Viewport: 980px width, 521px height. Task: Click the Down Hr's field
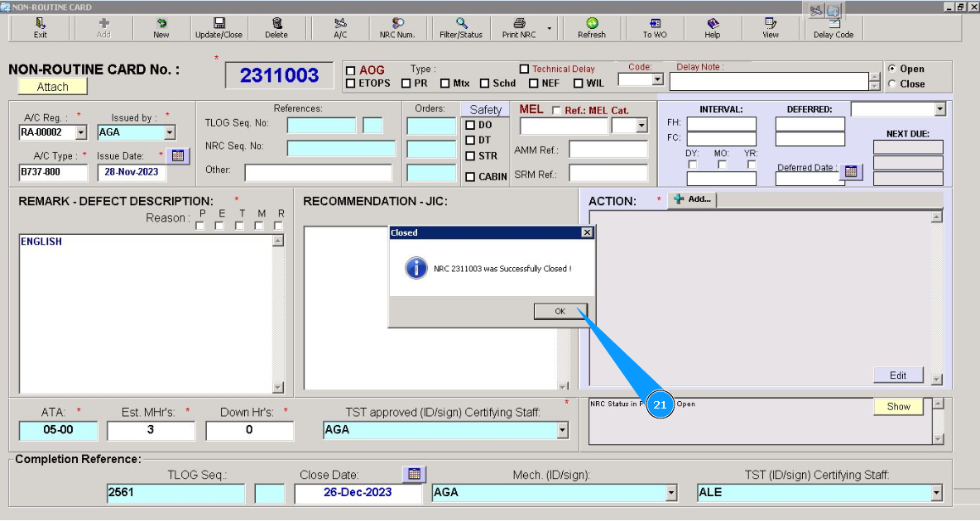point(249,430)
